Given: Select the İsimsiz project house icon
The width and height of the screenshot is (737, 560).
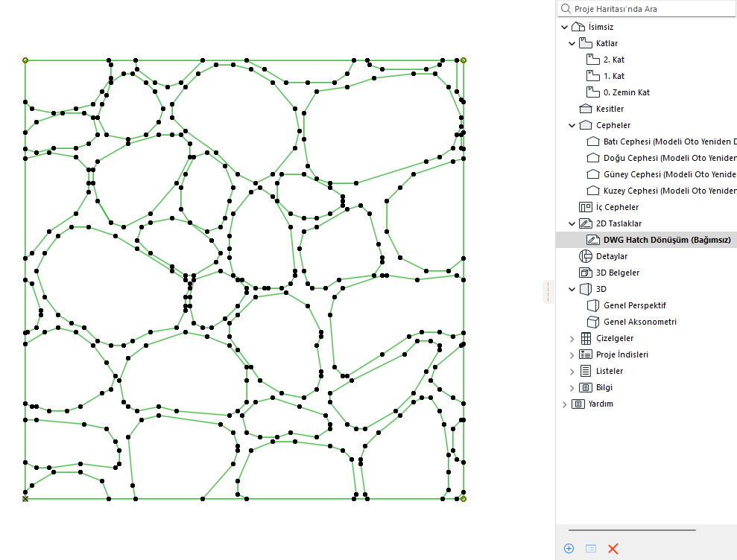Looking at the screenshot, I should click(x=578, y=27).
